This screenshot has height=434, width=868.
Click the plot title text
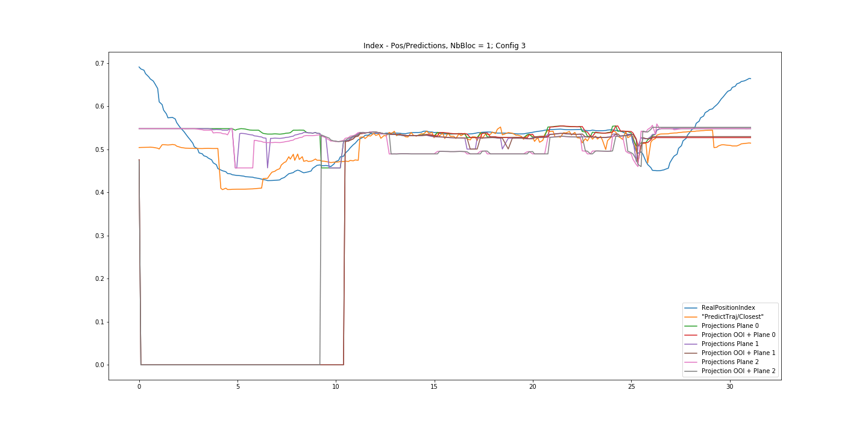(444, 46)
